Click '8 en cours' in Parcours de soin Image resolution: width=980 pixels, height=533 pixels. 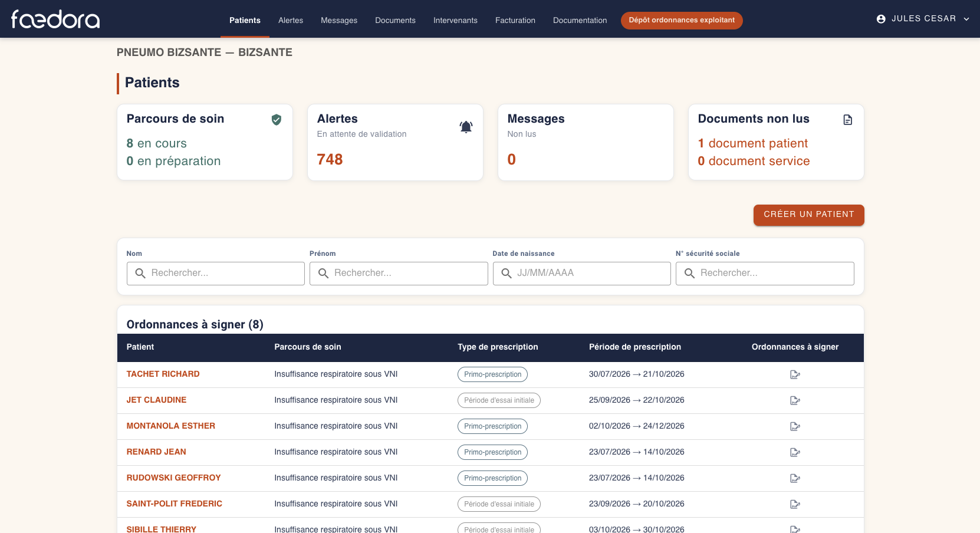156,143
